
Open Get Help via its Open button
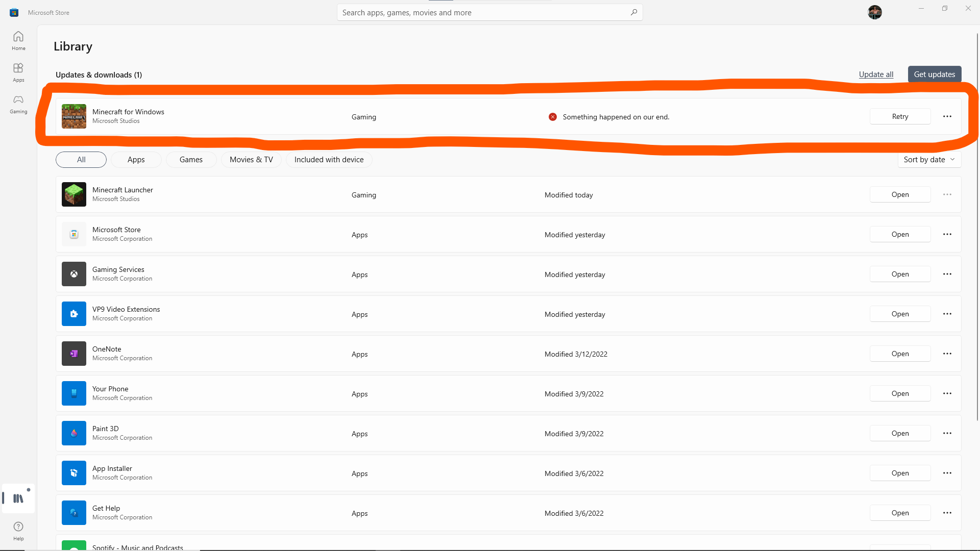point(900,513)
